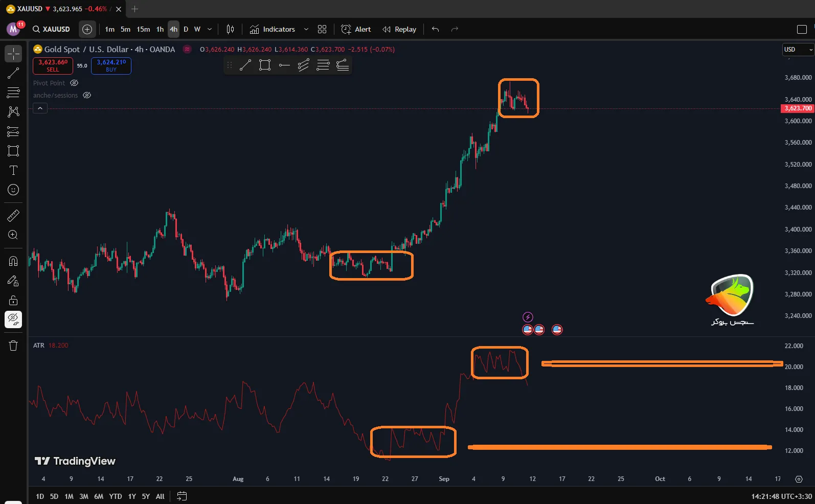The width and height of the screenshot is (815, 504).
Task: Open the rightmost US flag economic event
Action: tap(557, 330)
